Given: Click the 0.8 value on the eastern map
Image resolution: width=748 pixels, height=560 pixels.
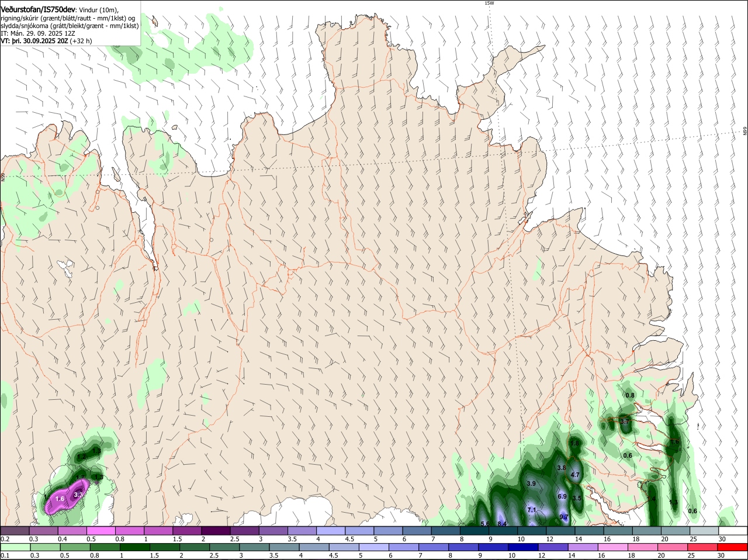Looking at the screenshot, I should click(x=630, y=396).
